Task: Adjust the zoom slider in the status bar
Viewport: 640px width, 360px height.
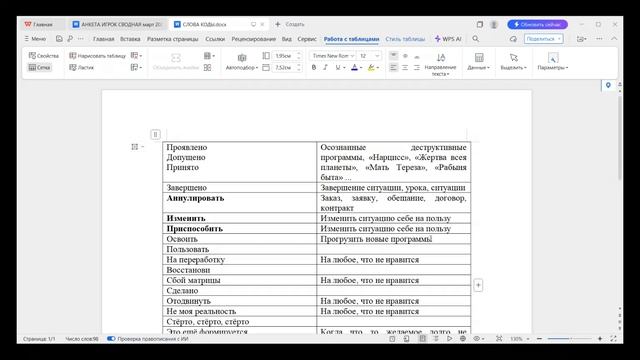Action: (x=569, y=339)
